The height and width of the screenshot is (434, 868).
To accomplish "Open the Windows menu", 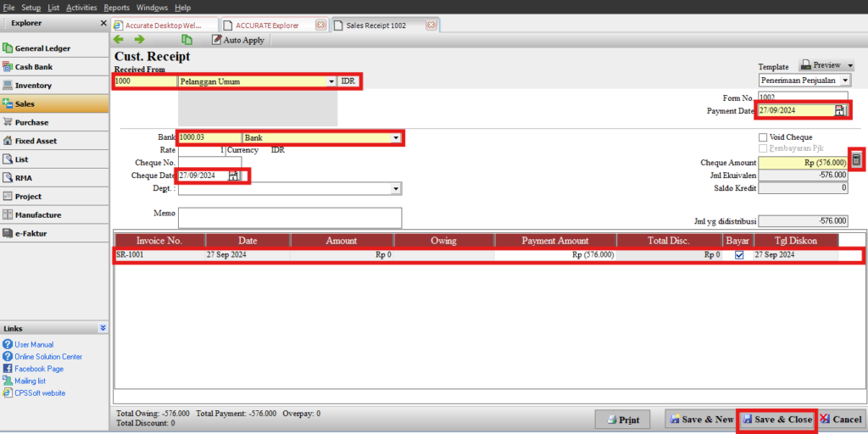I will click(152, 7).
